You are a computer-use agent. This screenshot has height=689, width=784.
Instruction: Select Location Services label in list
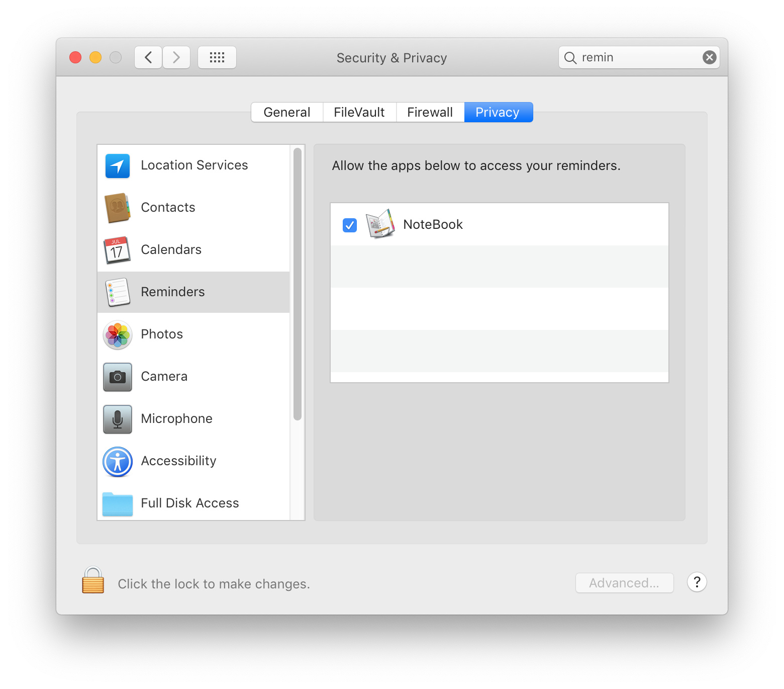coord(194,165)
